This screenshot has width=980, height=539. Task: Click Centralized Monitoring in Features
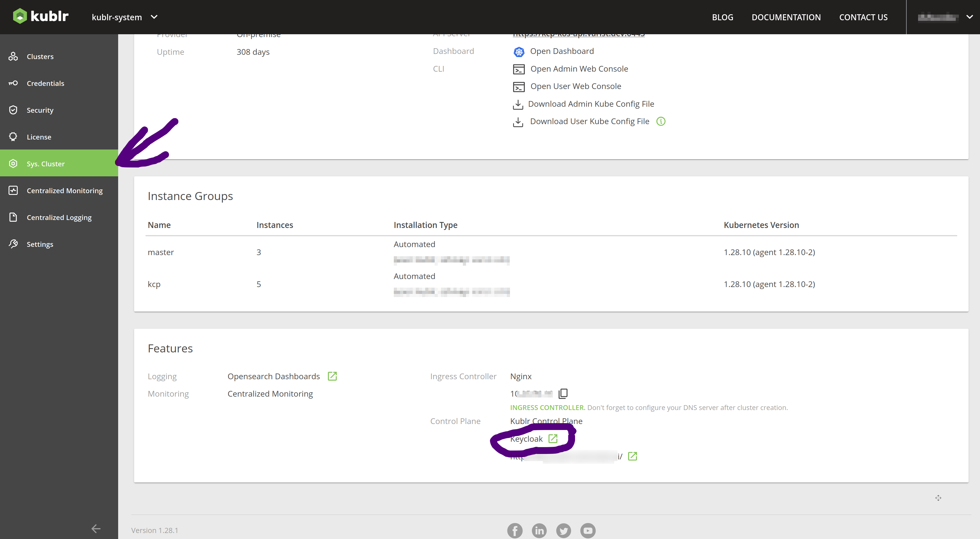pos(270,394)
